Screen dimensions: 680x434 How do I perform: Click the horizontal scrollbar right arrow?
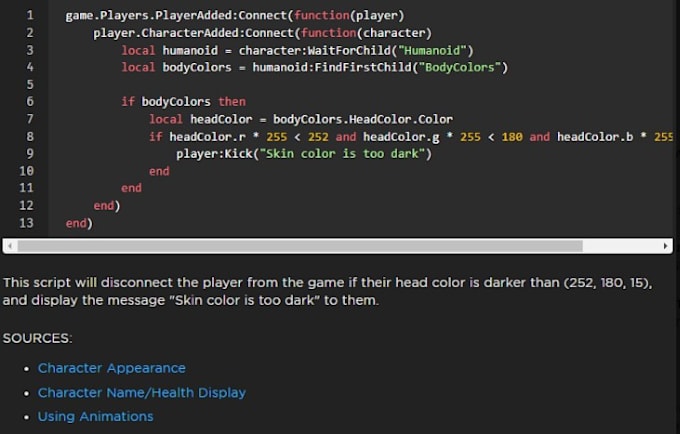point(665,246)
